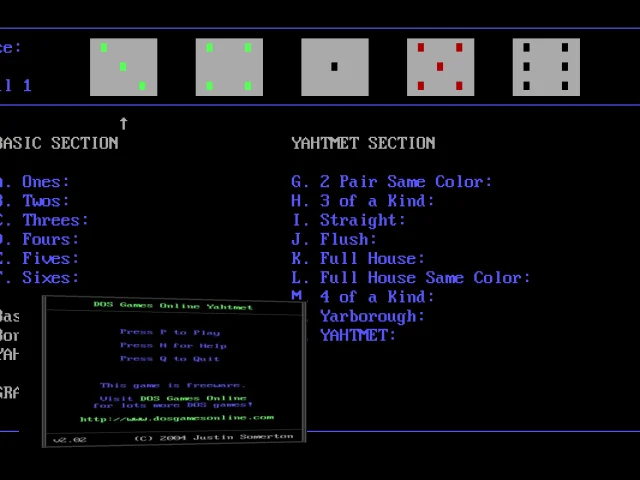The height and width of the screenshot is (480, 640).
Task: Select the black one die
Action: (x=335, y=67)
